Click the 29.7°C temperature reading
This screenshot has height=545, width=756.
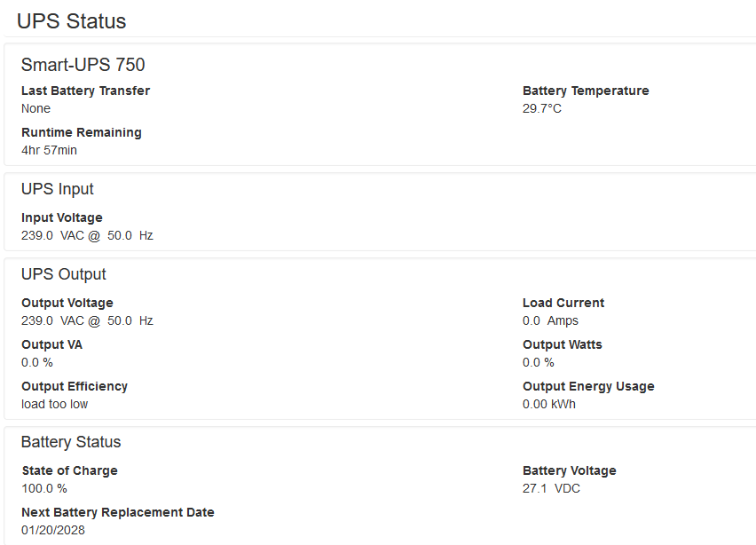click(x=542, y=108)
